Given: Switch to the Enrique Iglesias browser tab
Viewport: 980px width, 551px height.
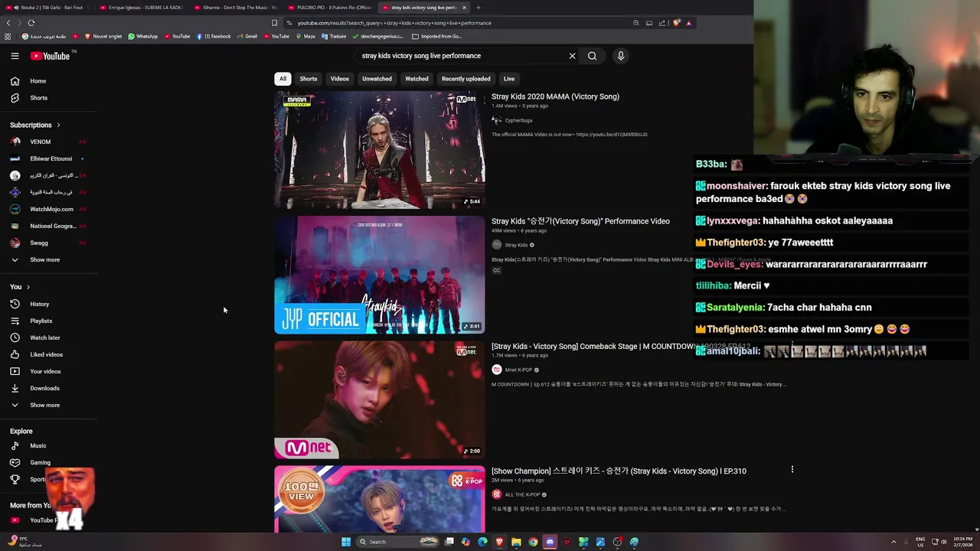Looking at the screenshot, I should 141,8.
